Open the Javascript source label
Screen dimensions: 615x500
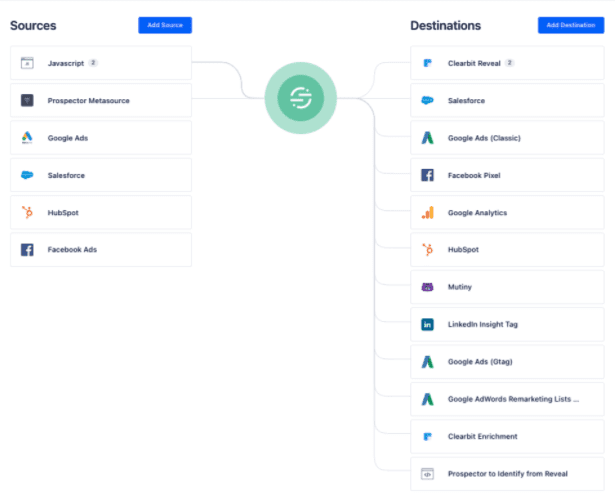pos(66,63)
